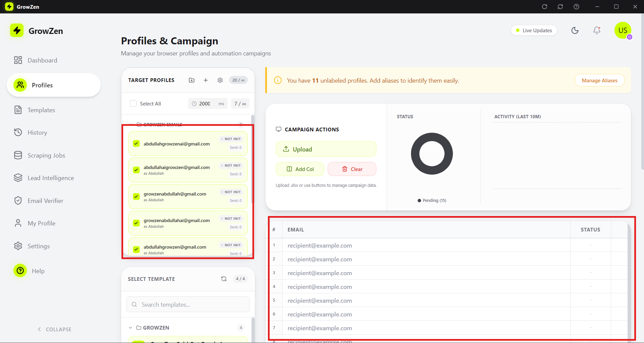Open the Scraping Jobs page
This screenshot has height=343, width=644.
pos(46,155)
